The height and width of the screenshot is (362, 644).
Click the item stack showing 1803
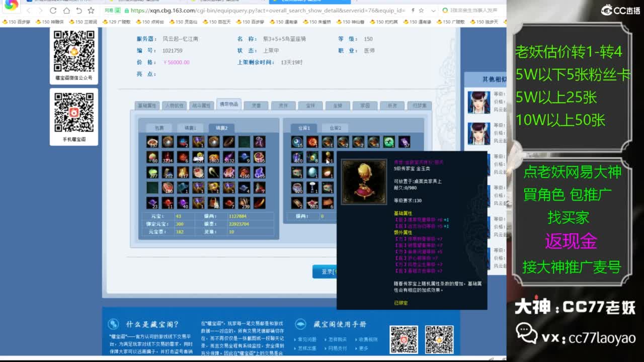tap(213, 157)
